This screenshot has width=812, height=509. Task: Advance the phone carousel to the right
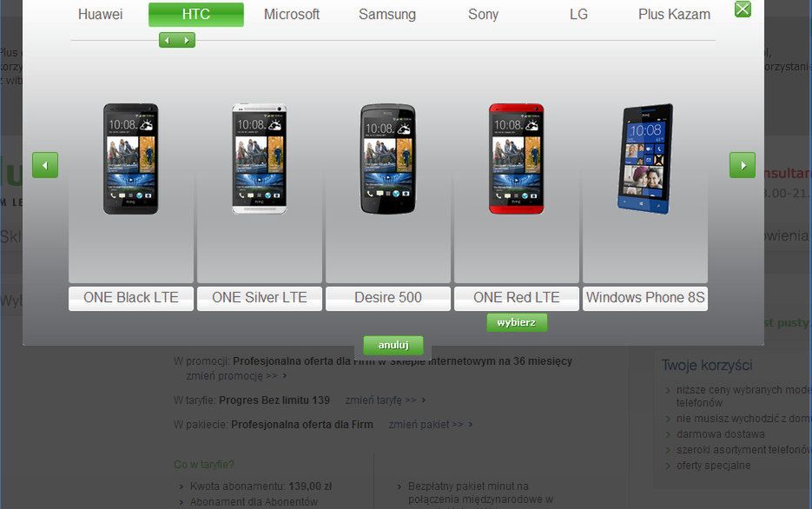(x=742, y=165)
